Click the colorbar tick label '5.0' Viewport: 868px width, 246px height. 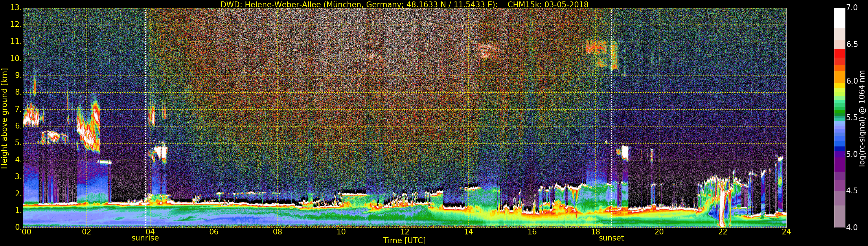coord(852,154)
